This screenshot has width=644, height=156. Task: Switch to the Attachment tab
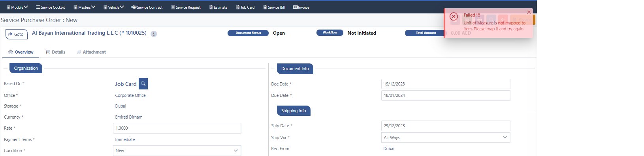(91, 52)
